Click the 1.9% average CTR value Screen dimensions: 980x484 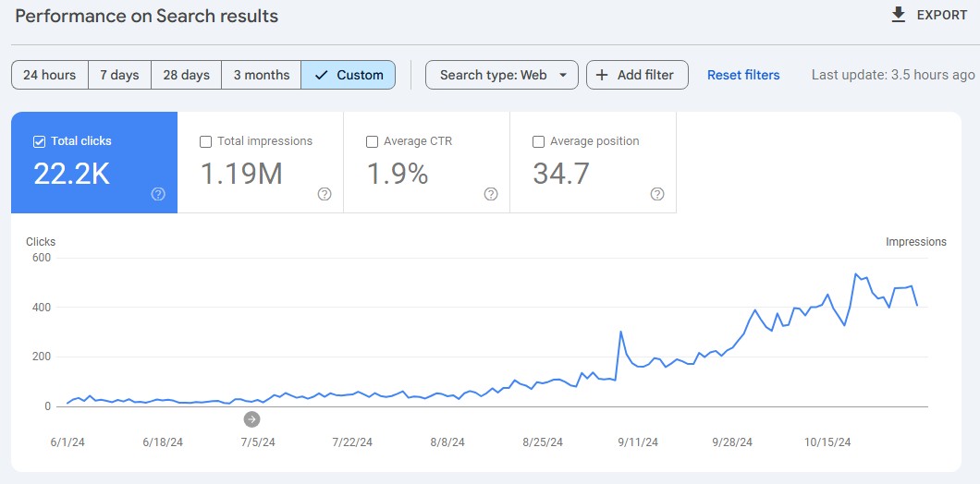coord(397,173)
